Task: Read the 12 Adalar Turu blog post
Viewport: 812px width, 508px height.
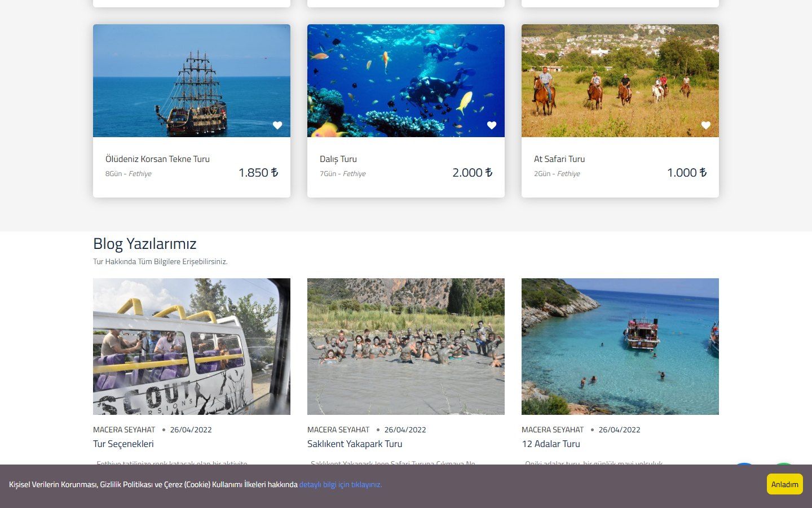Action: (x=551, y=444)
